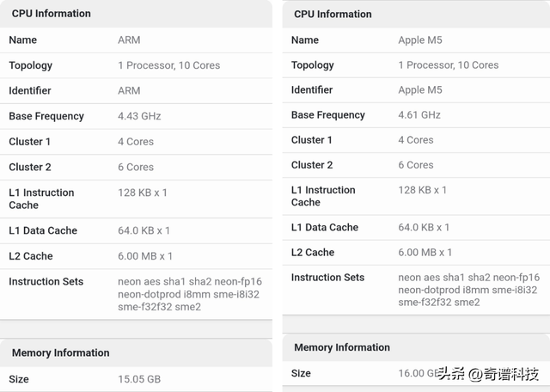The height and width of the screenshot is (392, 550).
Task: Click instruction sets value text in Apple M5 table
Action: 468,290
